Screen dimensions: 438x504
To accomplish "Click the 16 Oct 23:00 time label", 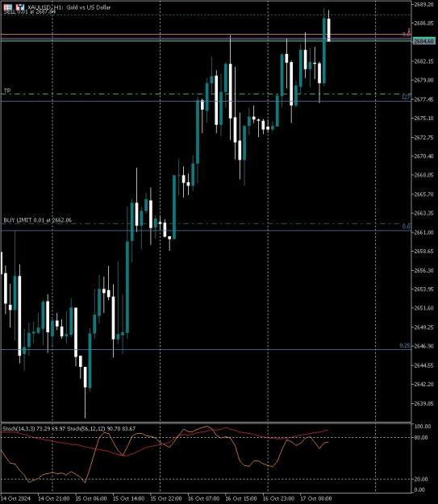I will tap(278, 498).
